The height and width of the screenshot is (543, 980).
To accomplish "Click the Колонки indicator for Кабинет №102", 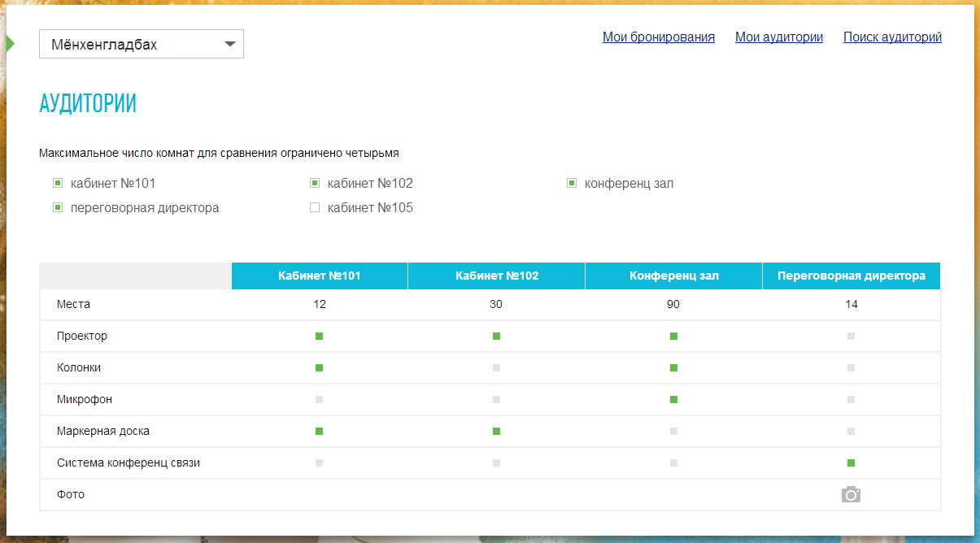I will point(497,367).
